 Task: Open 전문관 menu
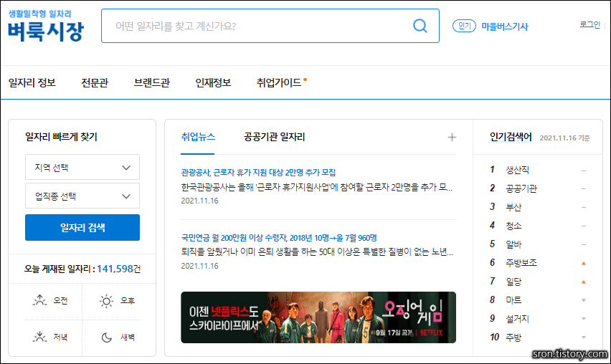94,82
